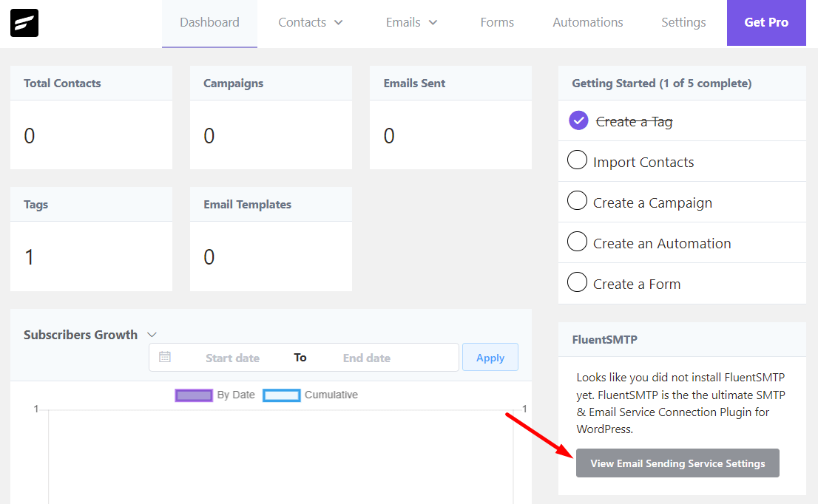Select the Create a Campaign circle

pyautogui.click(x=577, y=201)
